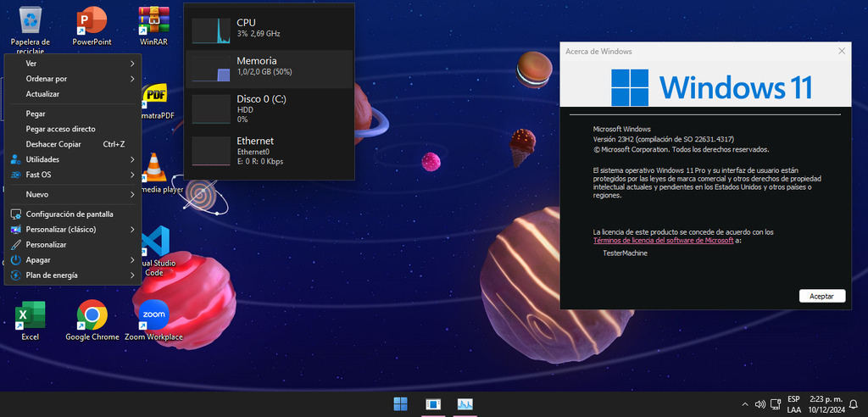Expand the Ordenar por submenu
Image resolution: width=868 pixels, height=417 pixels.
(x=72, y=79)
